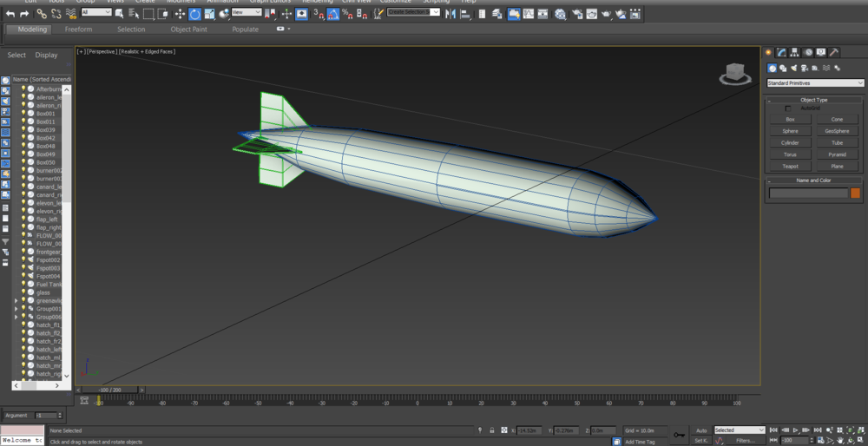
Task: Pick the Rectangular Selection Region tool
Action: coord(148,14)
